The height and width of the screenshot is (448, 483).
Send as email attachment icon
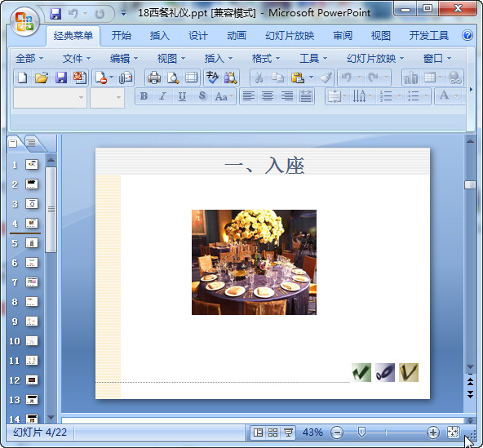pyautogui.click(x=126, y=78)
